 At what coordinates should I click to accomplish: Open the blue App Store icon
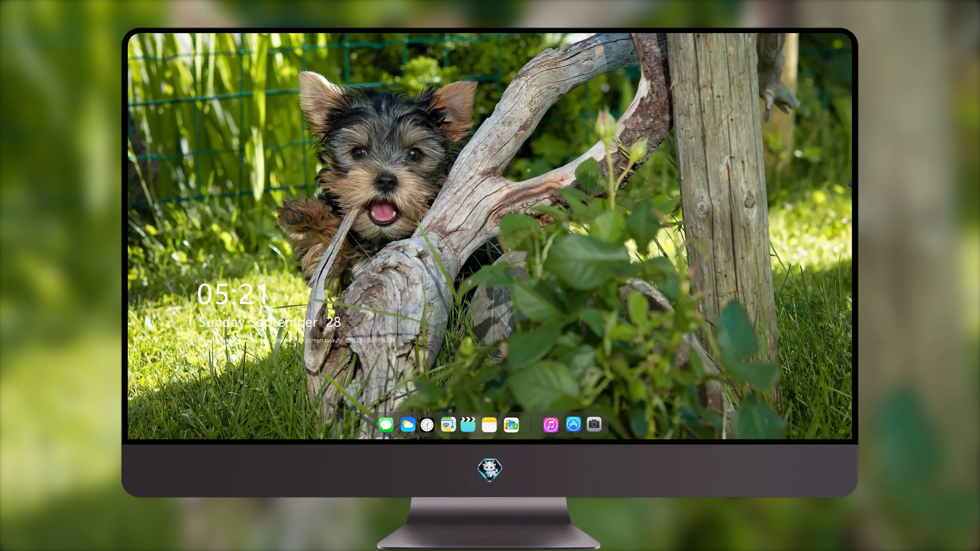coord(573,424)
